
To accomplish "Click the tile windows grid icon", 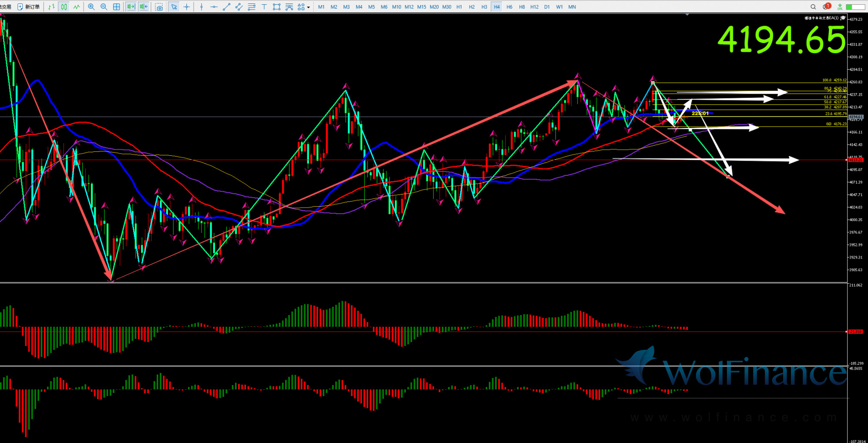I will tap(117, 7).
